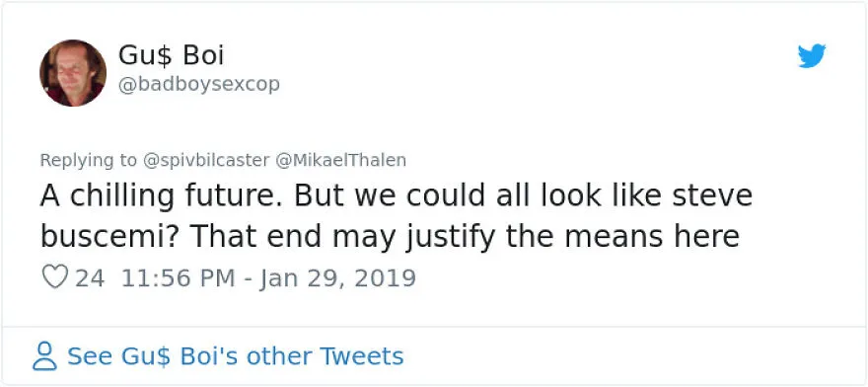Click the display name Gu$ Boi
The height and width of the screenshot is (387, 868).
tap(171, 55)
